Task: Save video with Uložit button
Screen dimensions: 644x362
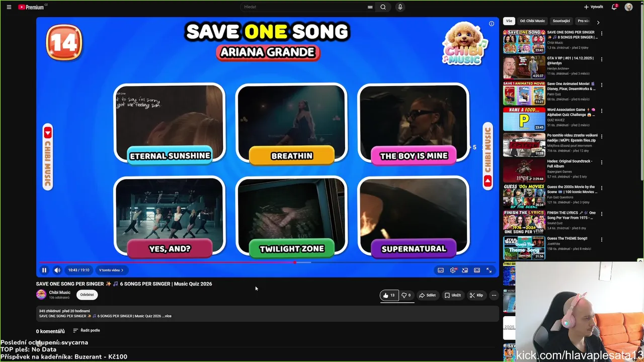Action: [x=453, y=295]
